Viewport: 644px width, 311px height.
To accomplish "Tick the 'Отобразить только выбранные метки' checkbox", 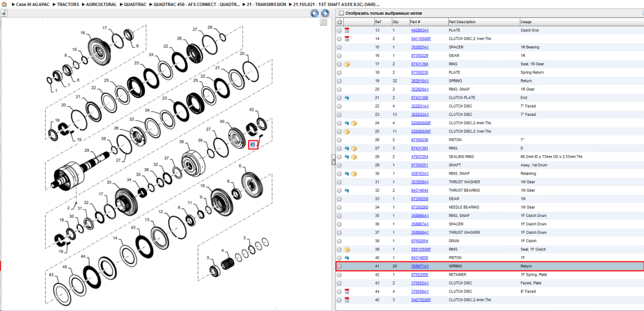I will point(341,13).
